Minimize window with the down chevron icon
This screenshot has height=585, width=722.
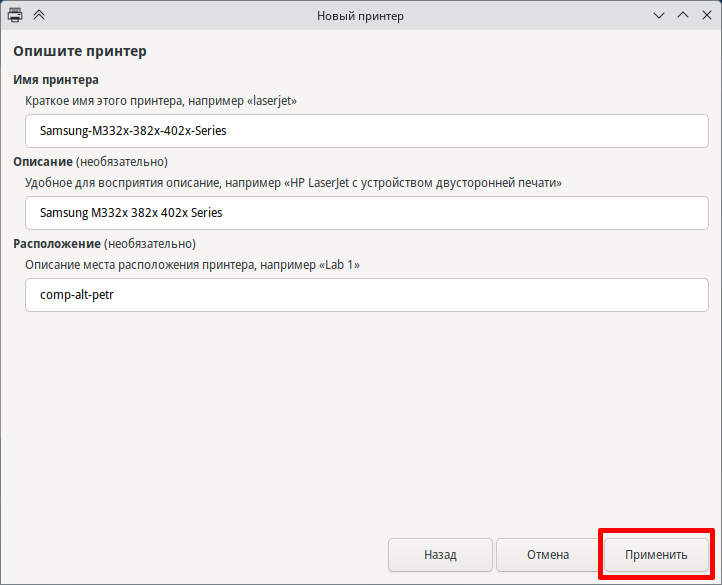(659, 16)
